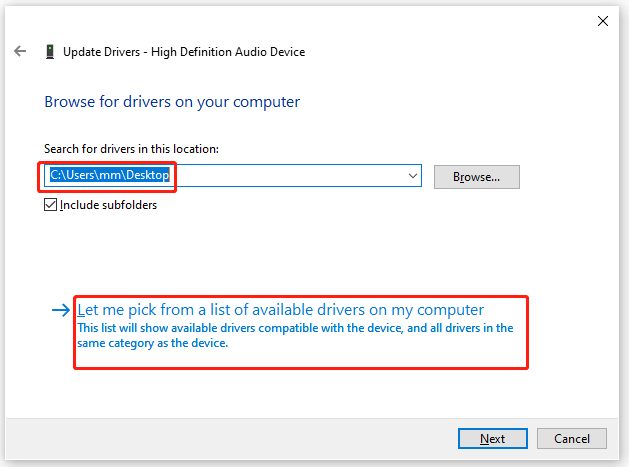Image resolution: width=629 pixels, height=467 pixels.
Task: Click inside the C:\Users\mm\Desktop path field
Action: pos(233,175)
